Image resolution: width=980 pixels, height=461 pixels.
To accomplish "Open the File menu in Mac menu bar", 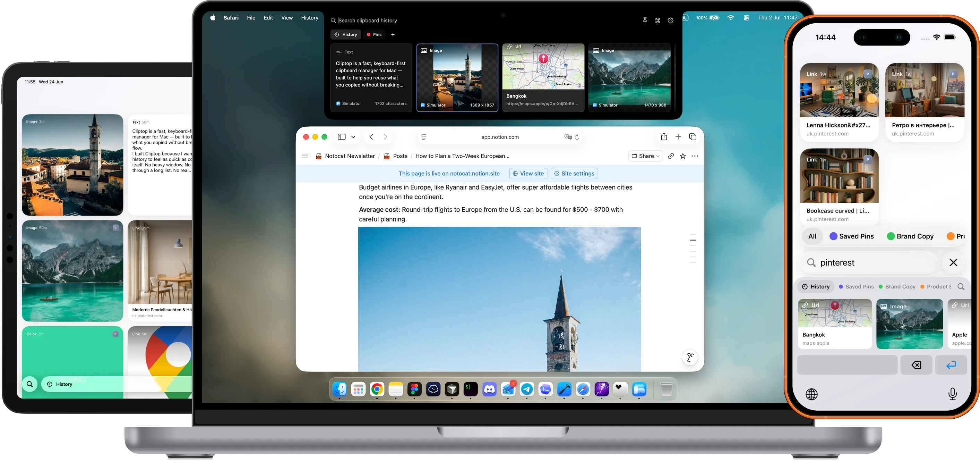I will (x=251, y=18).
